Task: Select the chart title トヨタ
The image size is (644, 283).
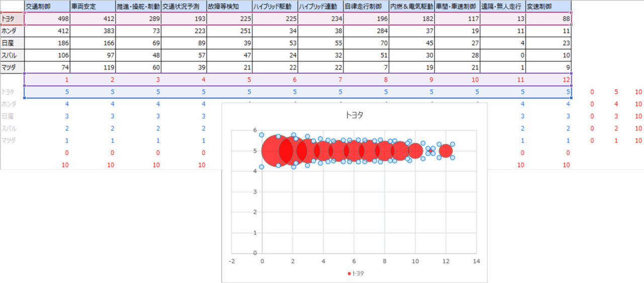Action: click(x=354, y=115)
